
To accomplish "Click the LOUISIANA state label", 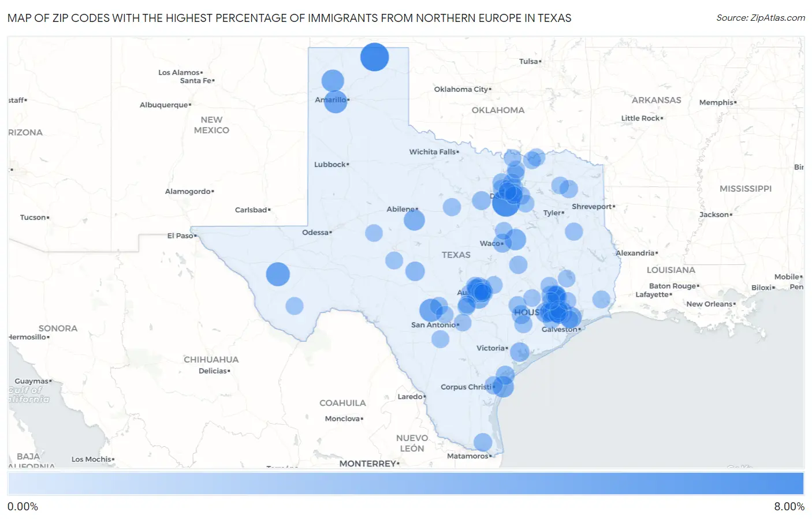I will [671, 270].
